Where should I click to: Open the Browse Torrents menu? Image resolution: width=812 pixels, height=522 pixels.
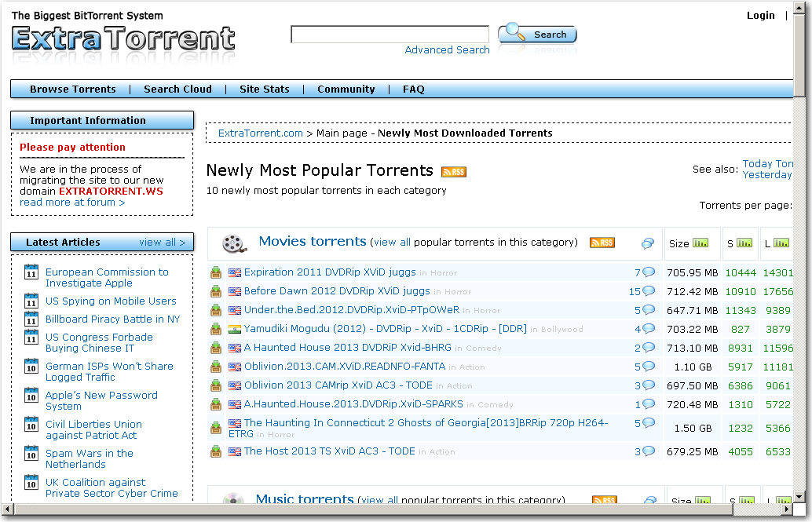[73, 89]
